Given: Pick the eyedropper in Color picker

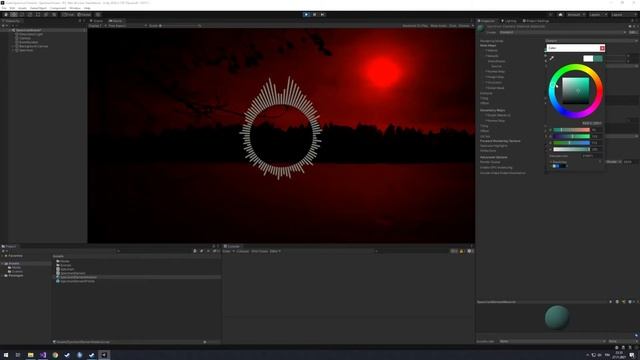Looking at the screenshot, I should (x=551, y=59).
